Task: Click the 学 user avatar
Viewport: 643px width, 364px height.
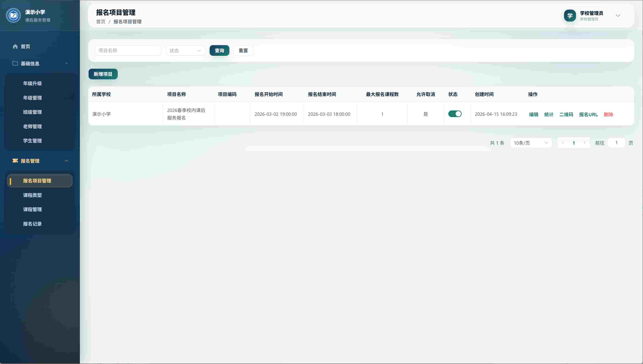Action: (570, 16)
